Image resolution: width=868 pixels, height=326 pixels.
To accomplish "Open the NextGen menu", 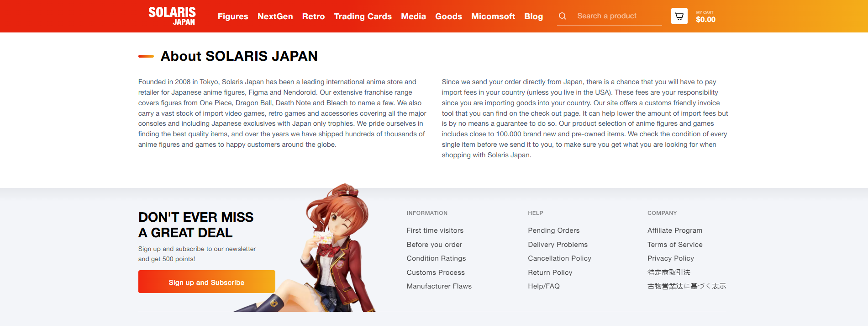I will (x=275, y=16).
